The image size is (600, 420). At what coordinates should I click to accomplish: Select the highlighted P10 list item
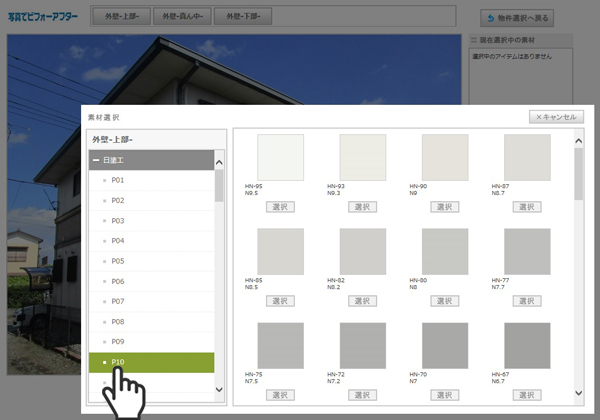[118, 362]
